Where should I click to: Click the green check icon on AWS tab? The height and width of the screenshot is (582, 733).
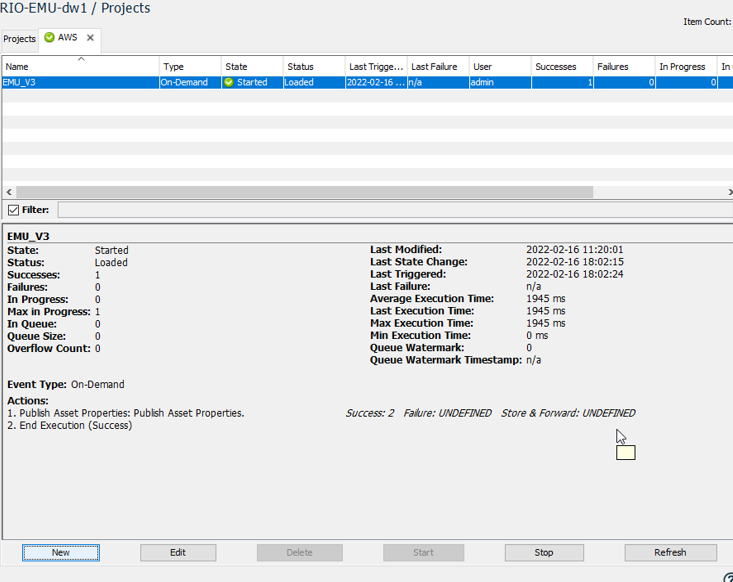coord(49,37)
